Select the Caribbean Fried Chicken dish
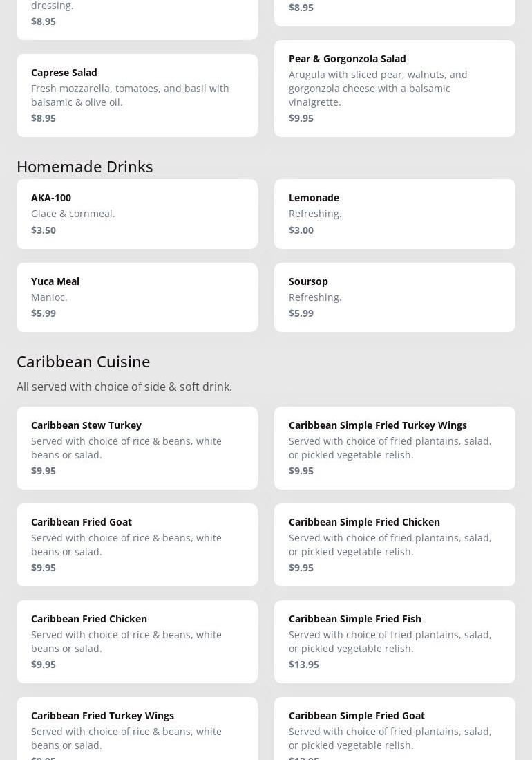This screenshot has width=532, height=760. tap(137, 641)
